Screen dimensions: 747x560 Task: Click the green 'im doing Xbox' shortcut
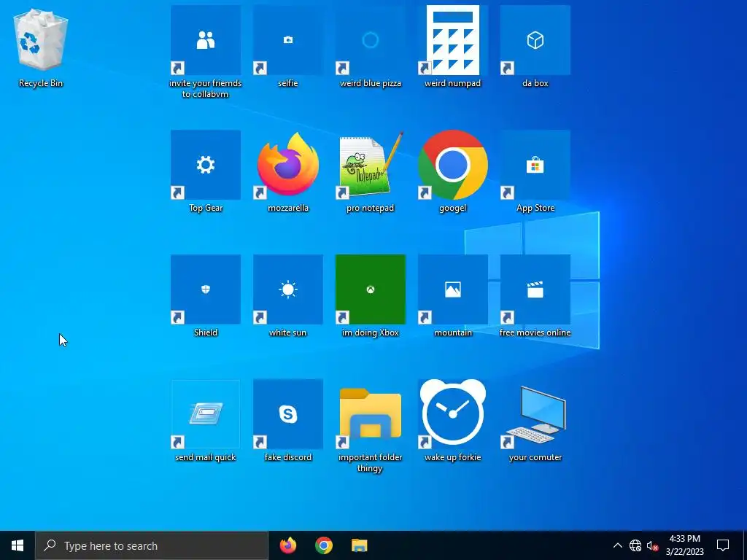point(370,295)
